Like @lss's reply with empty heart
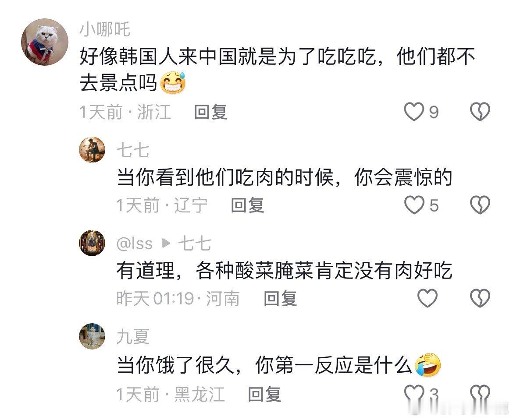 427,298
